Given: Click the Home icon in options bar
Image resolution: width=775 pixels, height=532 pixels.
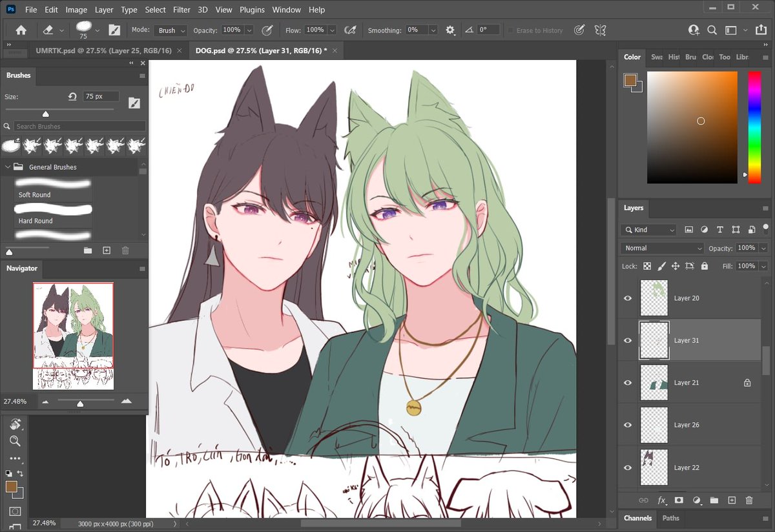Looking at the screenshot, I should (21, 30).
